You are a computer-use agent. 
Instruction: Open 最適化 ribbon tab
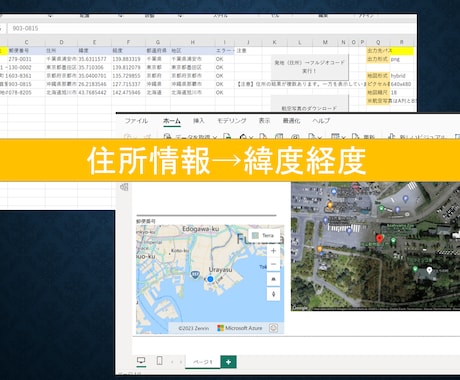291,121
